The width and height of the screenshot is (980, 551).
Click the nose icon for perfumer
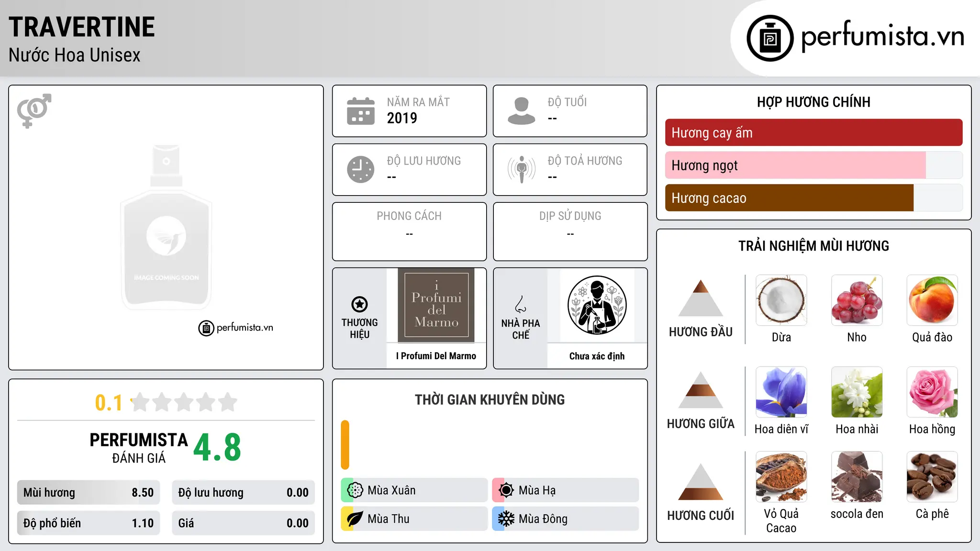click(520, 304)
